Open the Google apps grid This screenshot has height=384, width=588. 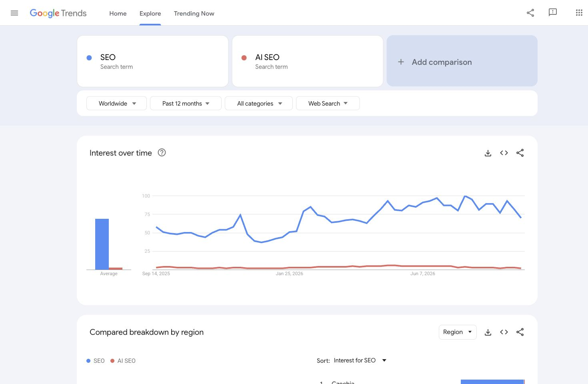click(x=579, y=13)
